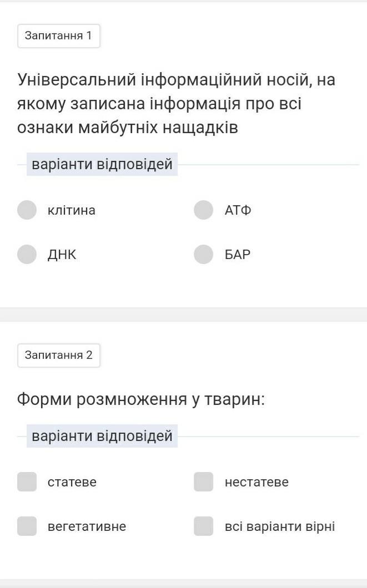Pick the АТФ radio option circle

[204, 210]
